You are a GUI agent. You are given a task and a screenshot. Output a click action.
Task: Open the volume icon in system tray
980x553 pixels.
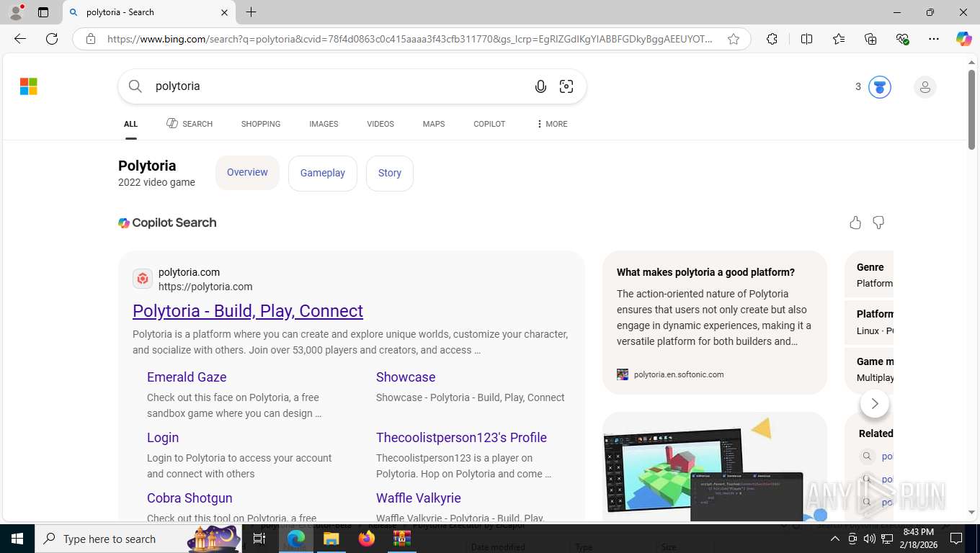pyautogui.click(x=870, y=539)
